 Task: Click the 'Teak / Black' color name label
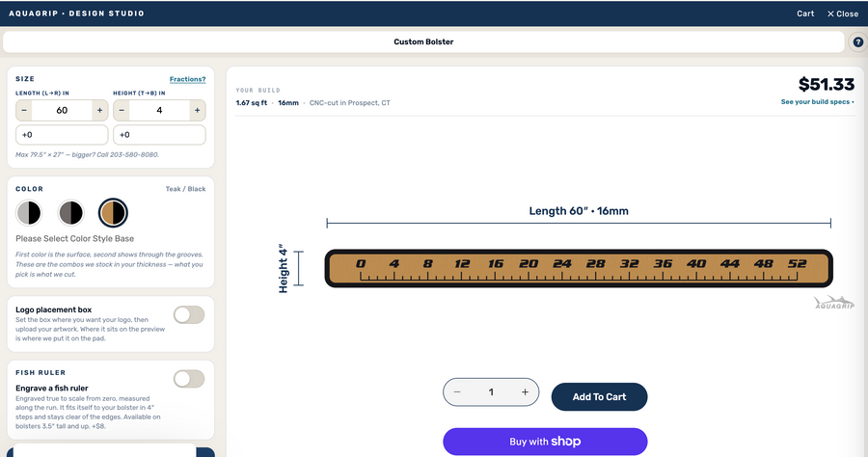(185, 189)
